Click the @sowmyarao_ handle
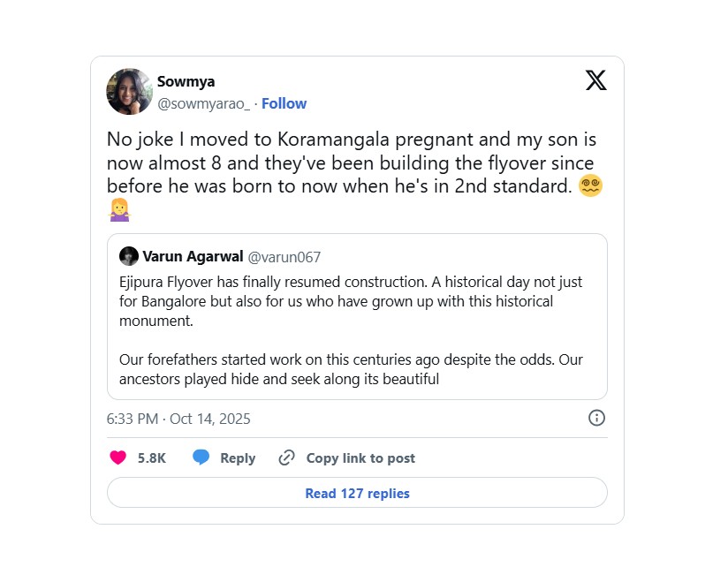728x567 pixels. (x=203, y=103)
